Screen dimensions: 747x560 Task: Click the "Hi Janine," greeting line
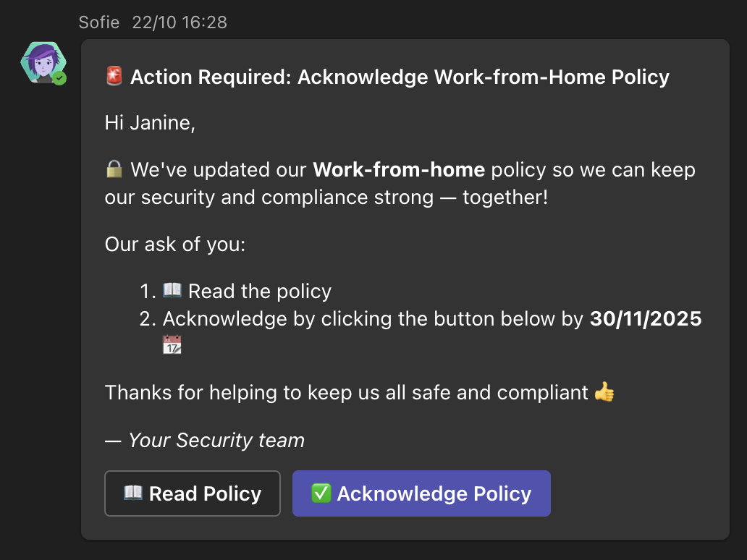pyautogui.click(x=150, y=123)
